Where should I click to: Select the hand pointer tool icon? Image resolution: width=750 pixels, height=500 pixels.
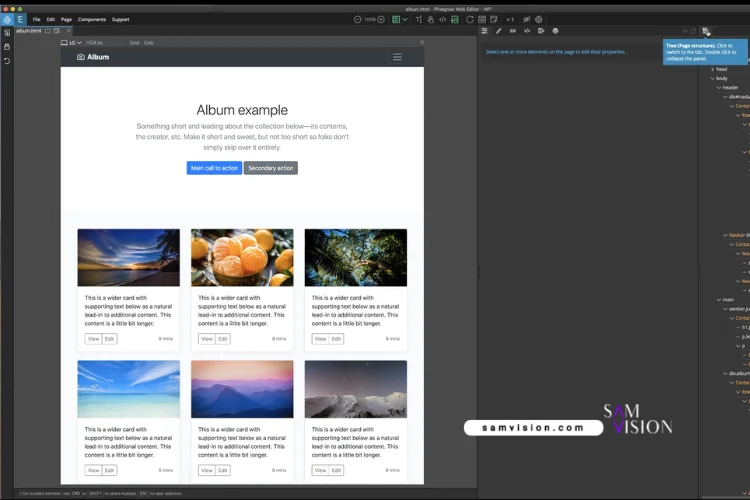pyautogui.click(x=430, y=20)
